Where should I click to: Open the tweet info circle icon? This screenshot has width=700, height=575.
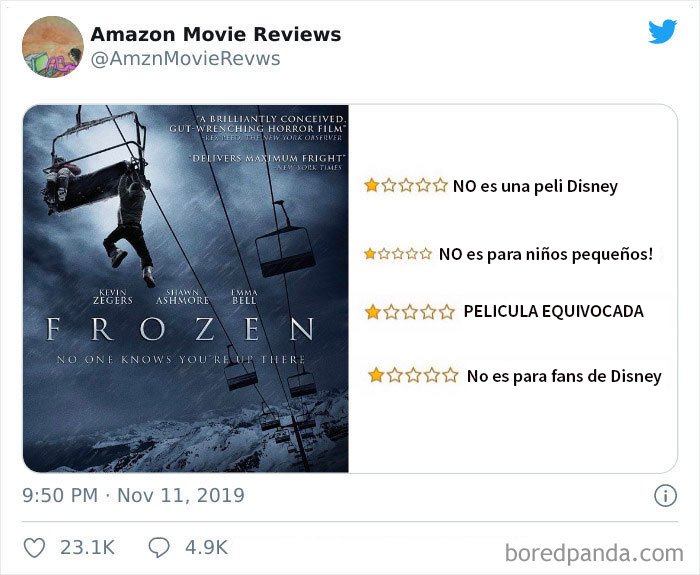(665, 496)
